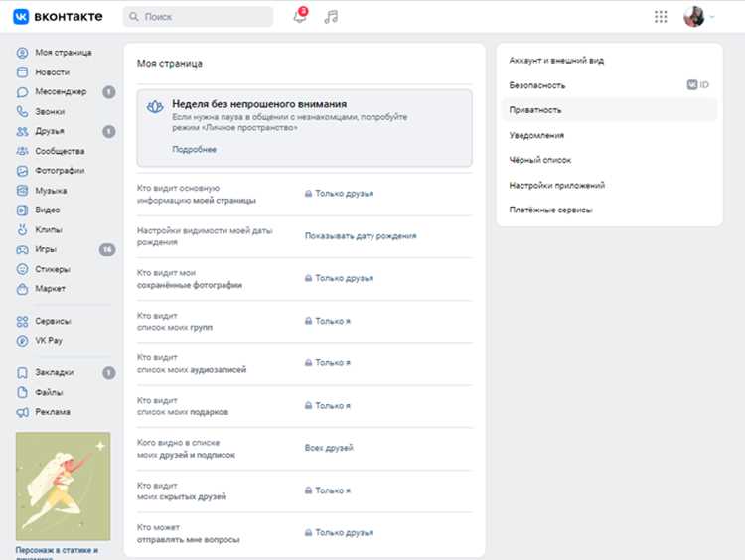Open profile avatar menu

(693, 17)
